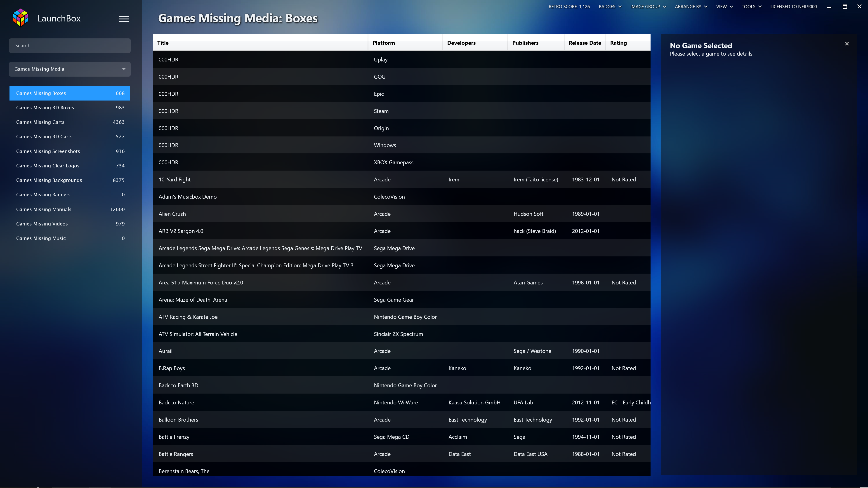This screenshot has height=488, width=868.
Task: Select Games Missing Clear Logos filter
Action: tap(70, 166)
